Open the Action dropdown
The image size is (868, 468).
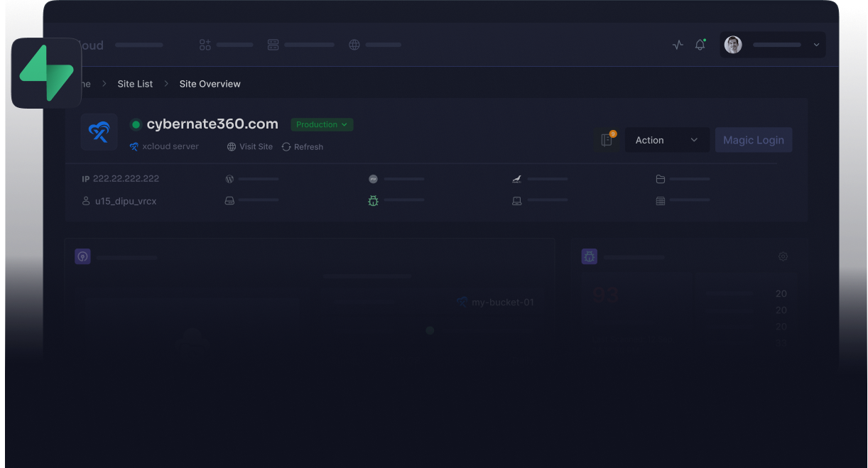pos(666,140)
